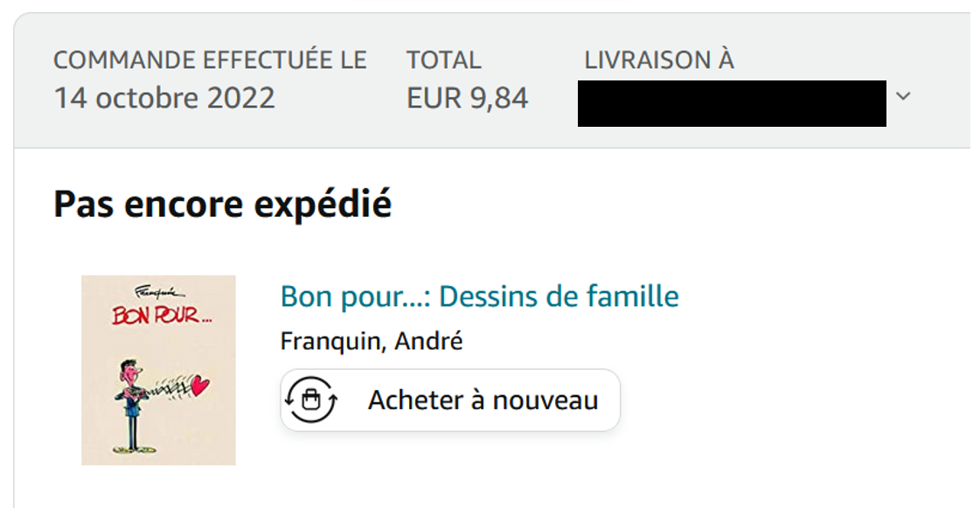Open the Bon pour...: Dessins de famille link
980x508 pixels.
pyautogui.click(x=479, y=296)
